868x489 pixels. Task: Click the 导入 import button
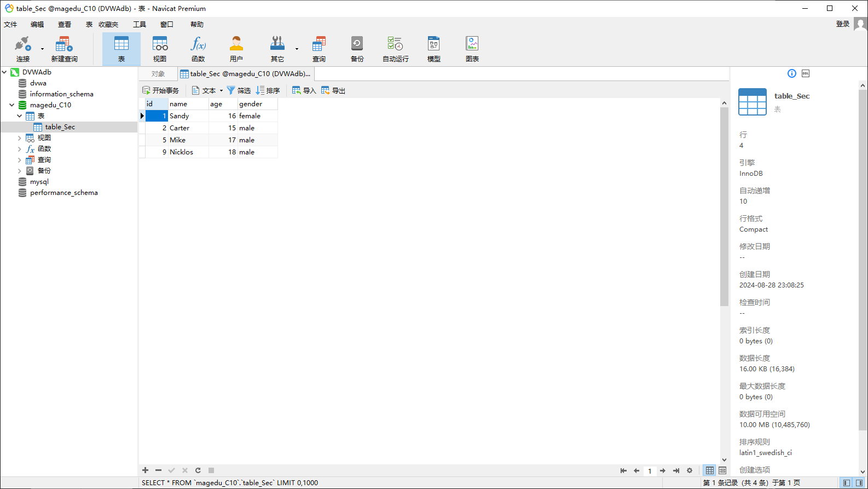point(304,90)
